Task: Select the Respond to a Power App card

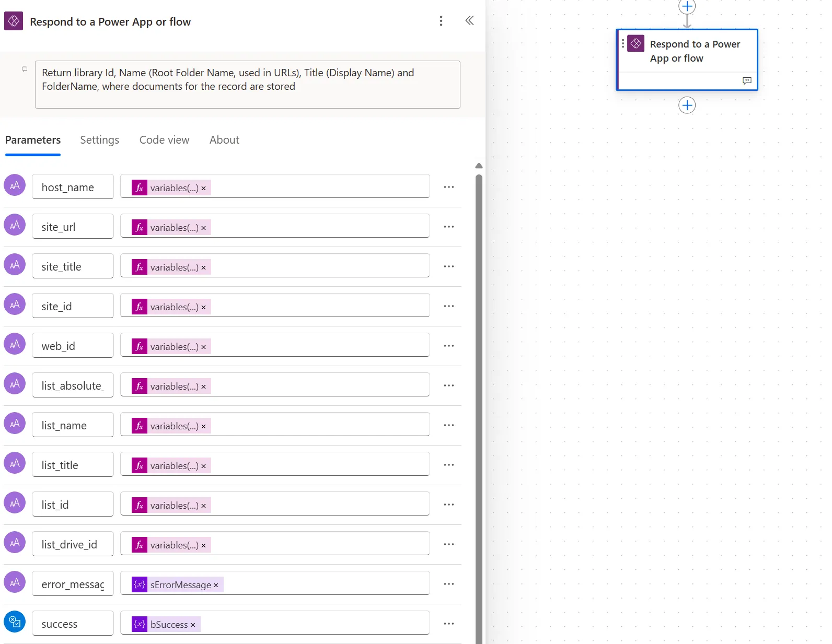Action: [687, 60]
